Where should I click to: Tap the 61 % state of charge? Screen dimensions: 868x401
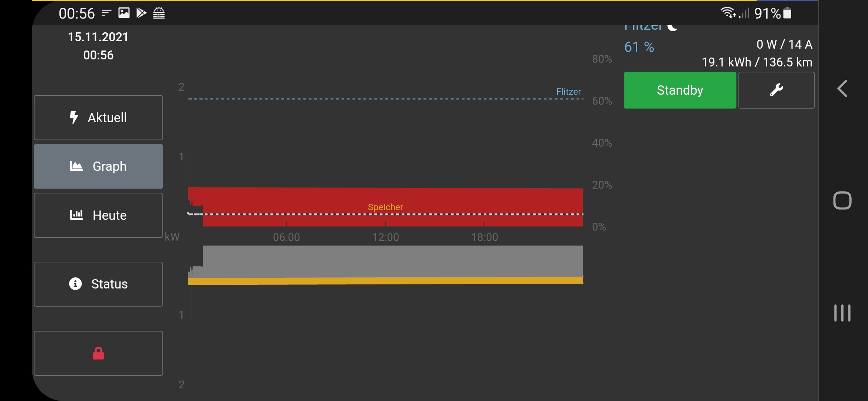(639, 47)
